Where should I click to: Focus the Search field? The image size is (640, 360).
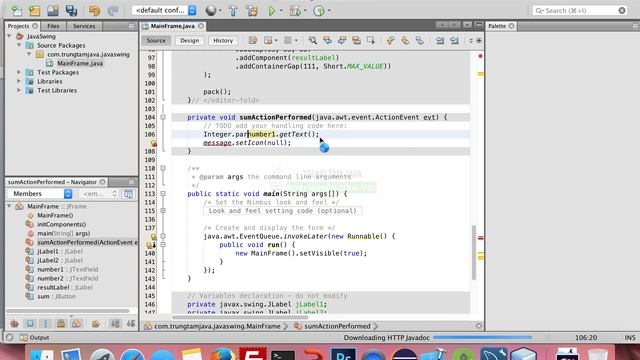580,11
